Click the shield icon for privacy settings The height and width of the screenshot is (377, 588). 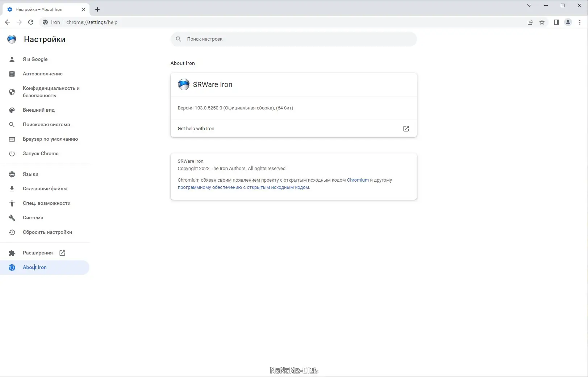12,92
